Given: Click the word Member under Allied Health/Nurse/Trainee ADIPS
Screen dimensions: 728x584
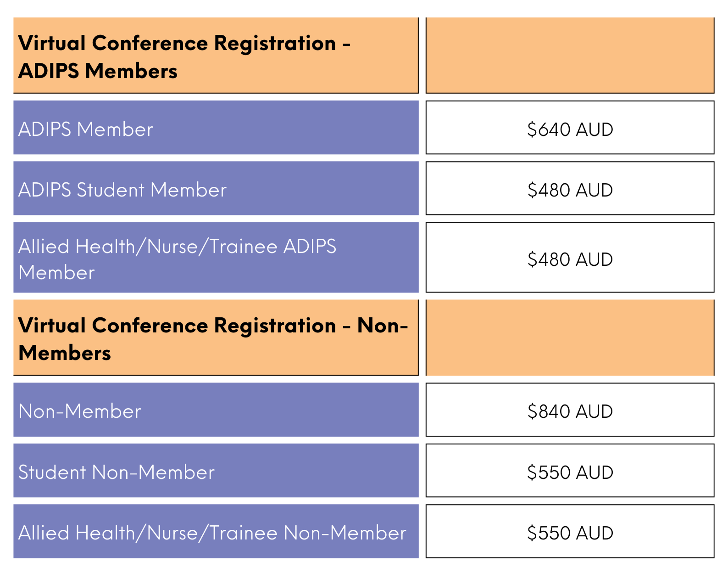Looking at the screenshot, I should 56,273.
